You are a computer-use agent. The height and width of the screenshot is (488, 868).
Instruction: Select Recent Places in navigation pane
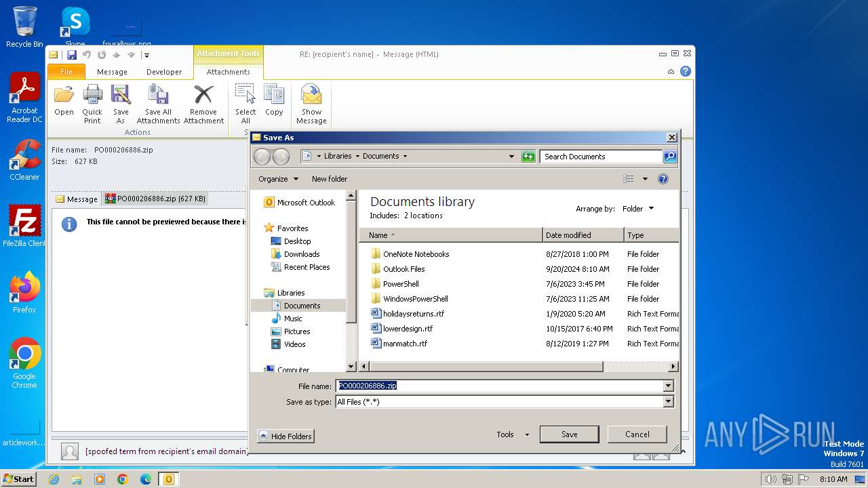click(x=300, y=267)
